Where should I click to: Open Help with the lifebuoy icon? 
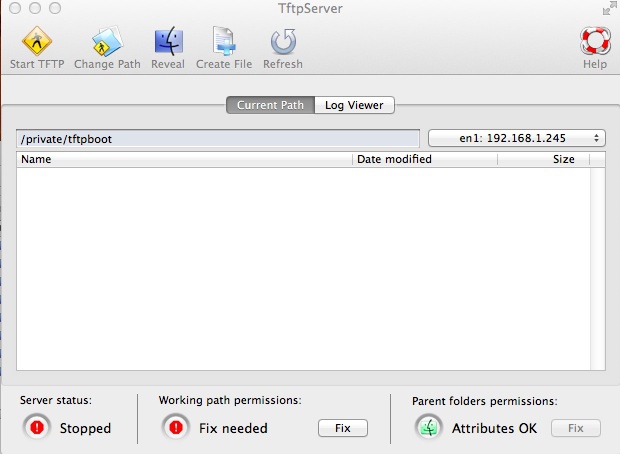click(x=595, y=41)
